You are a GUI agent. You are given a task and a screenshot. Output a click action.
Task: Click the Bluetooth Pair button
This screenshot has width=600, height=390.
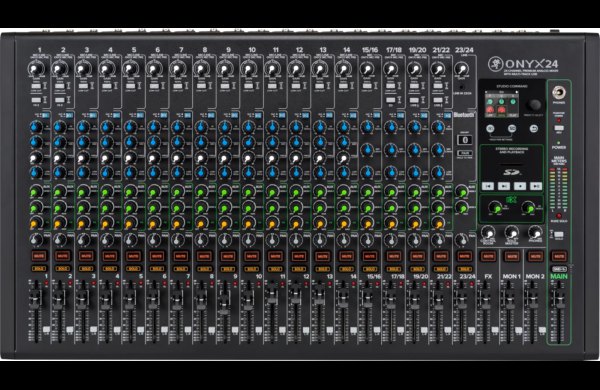click(x=465, y=153)
